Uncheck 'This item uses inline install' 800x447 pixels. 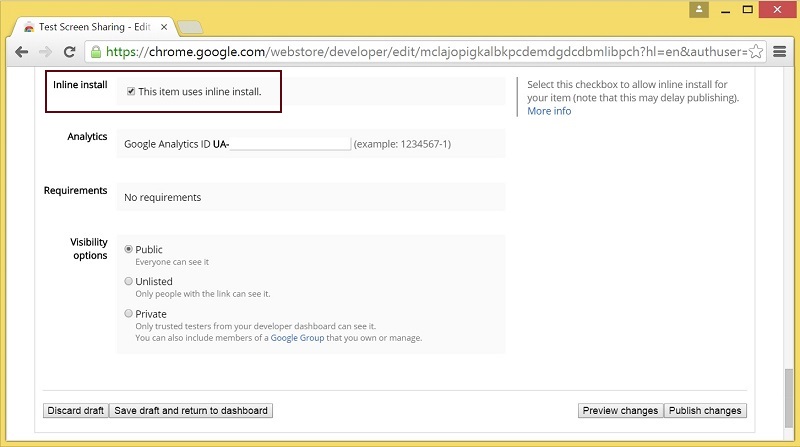tap(131, 92)
